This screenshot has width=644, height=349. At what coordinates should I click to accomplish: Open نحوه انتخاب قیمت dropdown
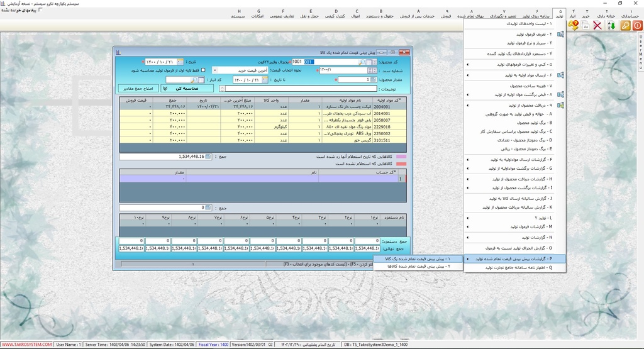[x=214, y=70]
